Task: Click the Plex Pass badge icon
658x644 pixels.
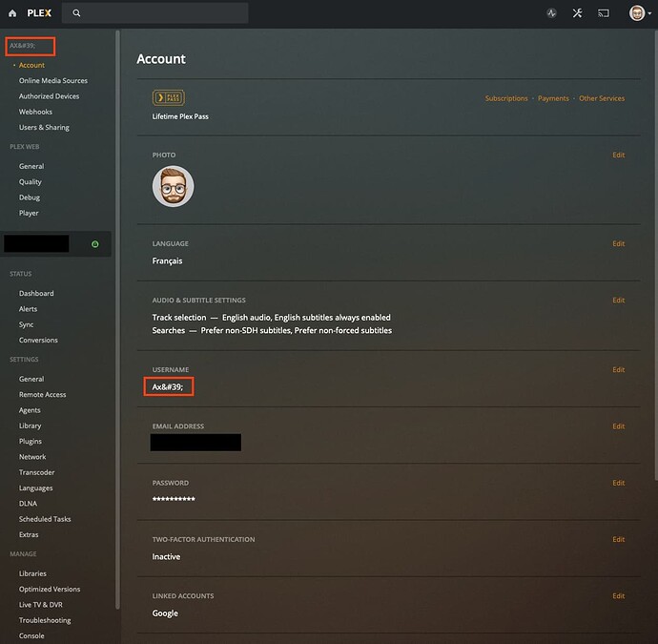Action: pyautogui.click(x=168, y=98)
